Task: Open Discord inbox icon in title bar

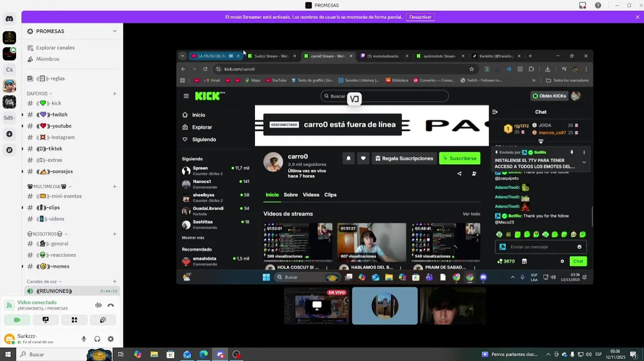Action: [x=583, y=6]
